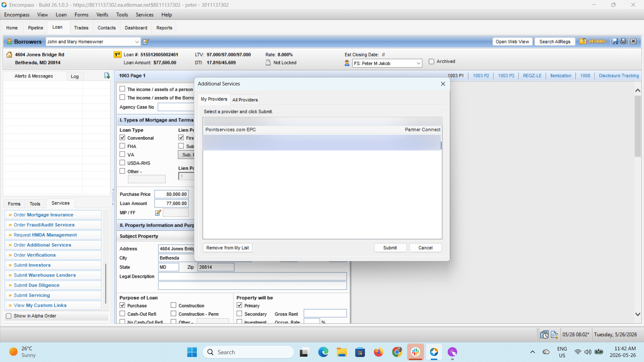Open the View menu
This screenshot has height=362, width=644.
[43, 15]
